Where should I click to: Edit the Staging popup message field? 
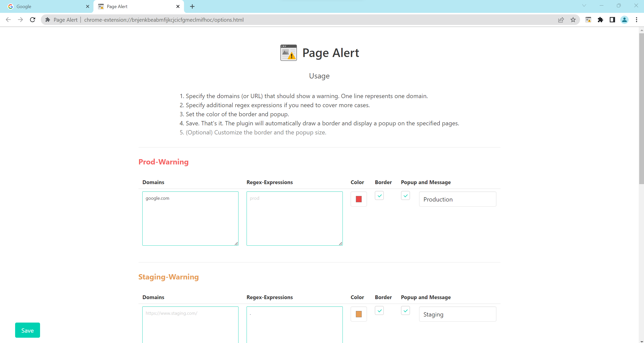(458, 314)
